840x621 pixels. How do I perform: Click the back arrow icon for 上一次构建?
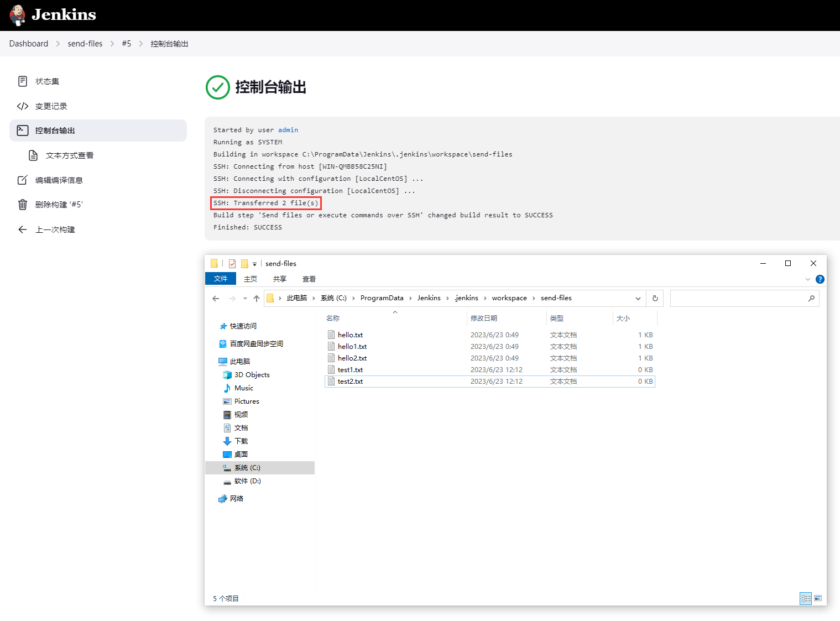(22, 229)
